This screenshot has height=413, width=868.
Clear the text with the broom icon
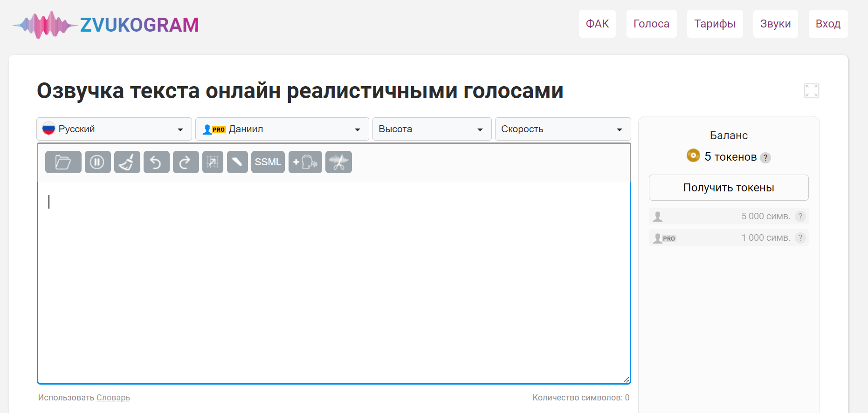click(127, 162)
